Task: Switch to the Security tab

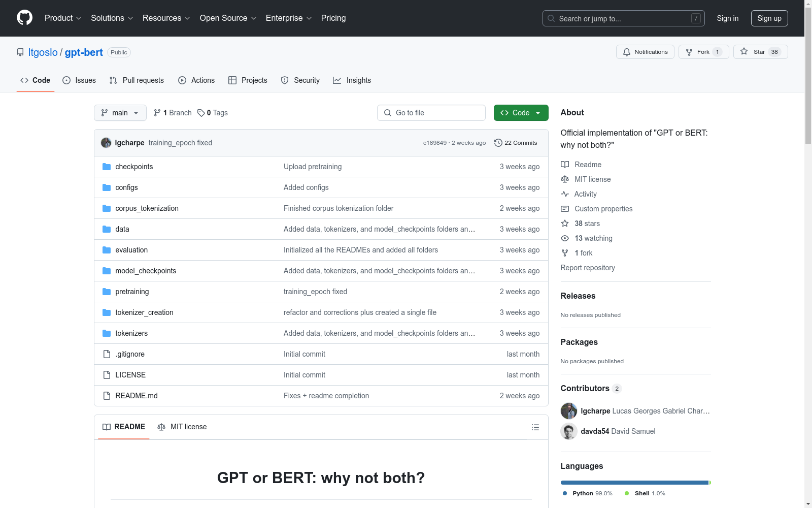Action: [x=300, y=80]
